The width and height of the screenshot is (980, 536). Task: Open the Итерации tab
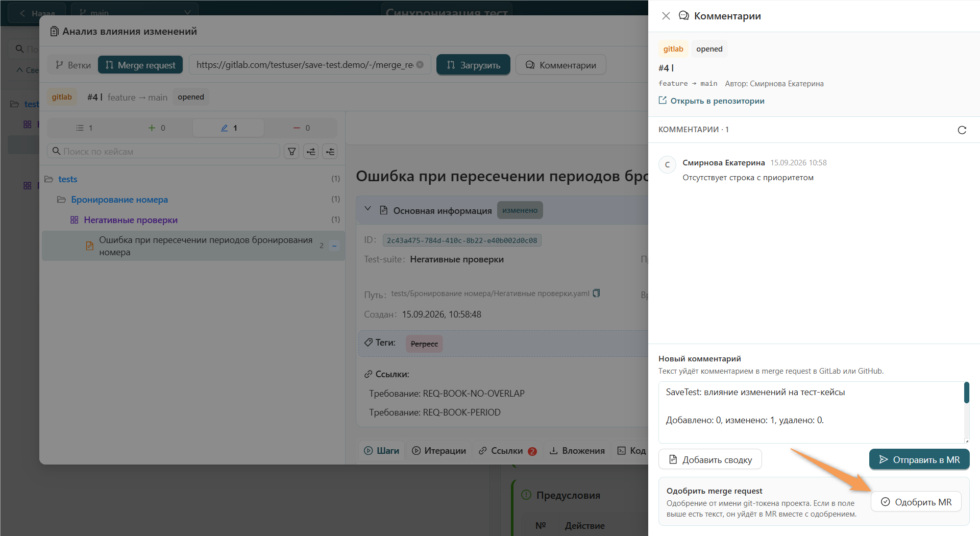click(439, 451)
